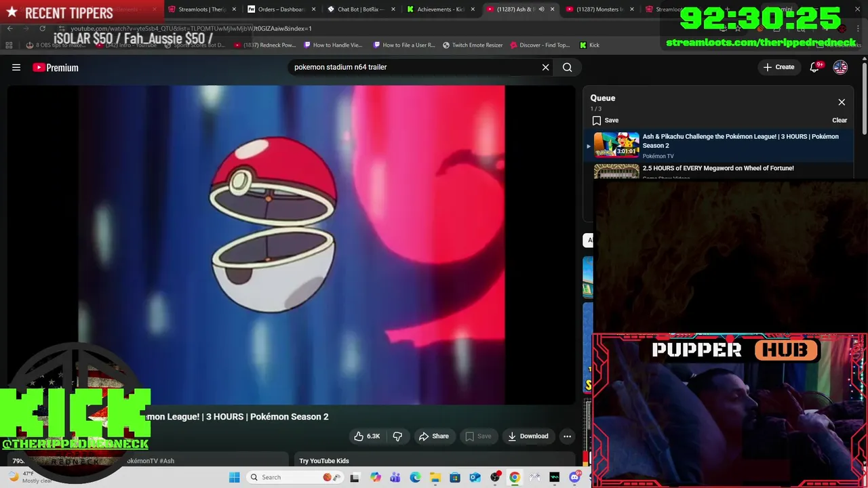Like the video with thumbs up
Image resolution: width=868 pixels, height=488 pixels.
[367, 436]
